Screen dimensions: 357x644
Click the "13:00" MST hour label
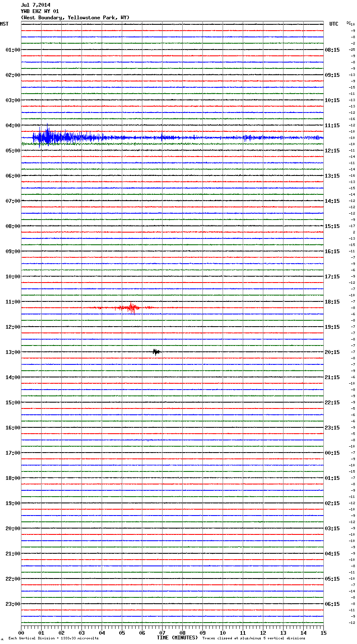pyautogui.click(x=13, y=352)
